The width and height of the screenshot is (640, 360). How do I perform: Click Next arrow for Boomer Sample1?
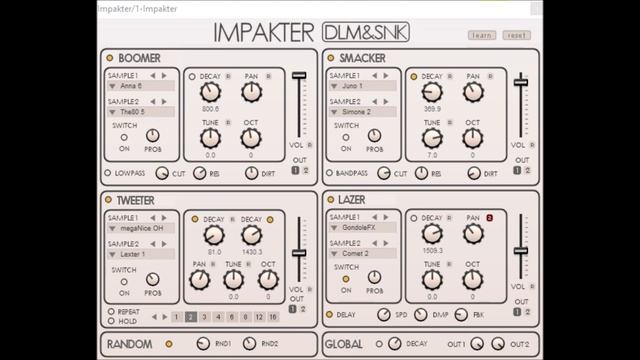(x=164, y=76)
